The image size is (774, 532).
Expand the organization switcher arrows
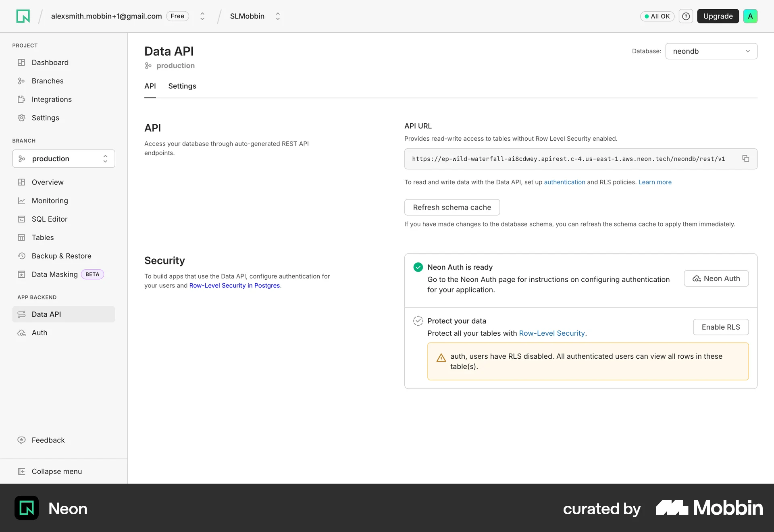(x=202, y=16)
